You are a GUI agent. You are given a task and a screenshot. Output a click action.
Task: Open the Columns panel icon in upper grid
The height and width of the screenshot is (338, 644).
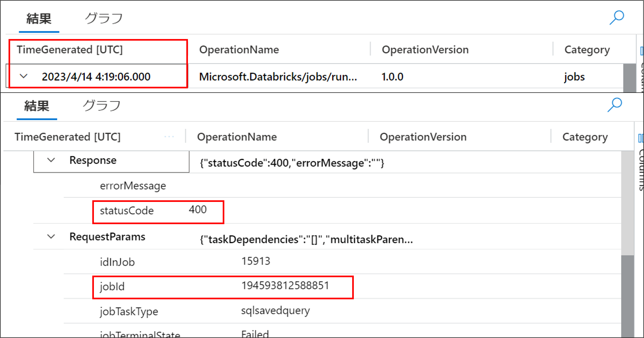641,51
